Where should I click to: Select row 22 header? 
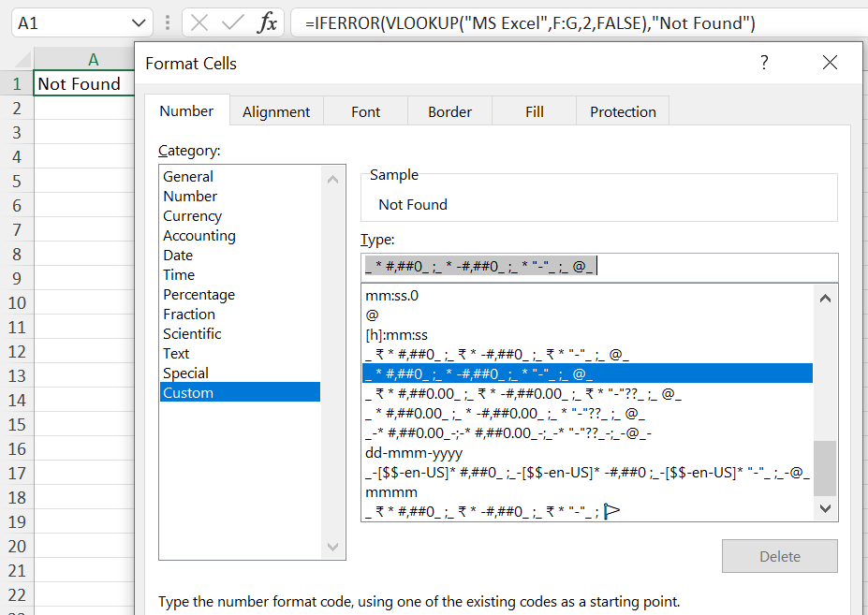[17, 595]
